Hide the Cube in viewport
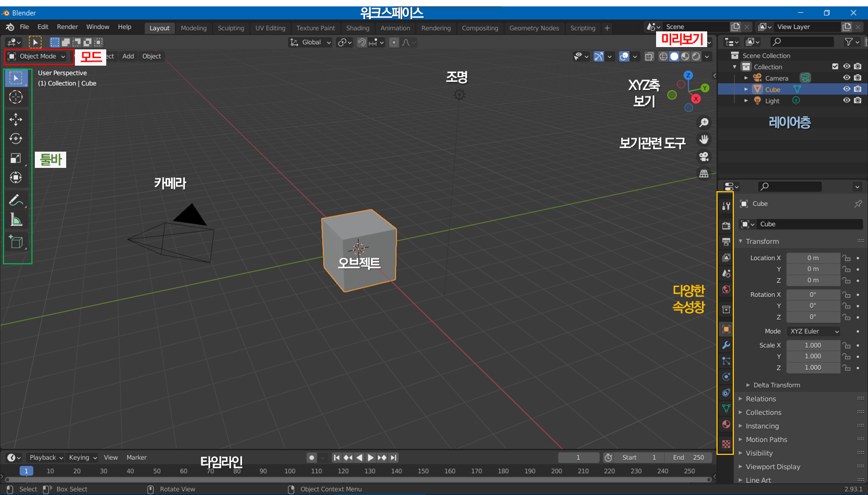The height and width of the screenshot is (495, 868). (x=847, y=89)
